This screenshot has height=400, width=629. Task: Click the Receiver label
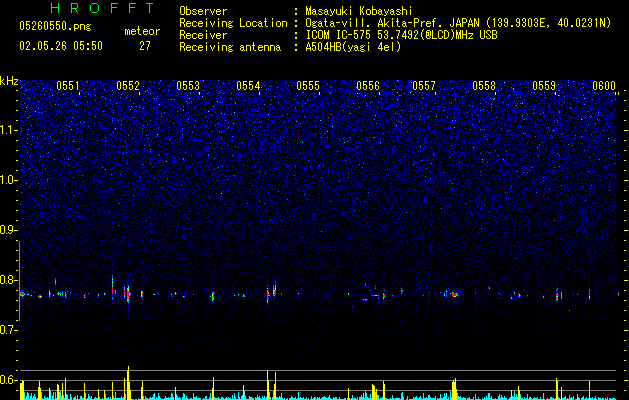[x=203, y=35]
